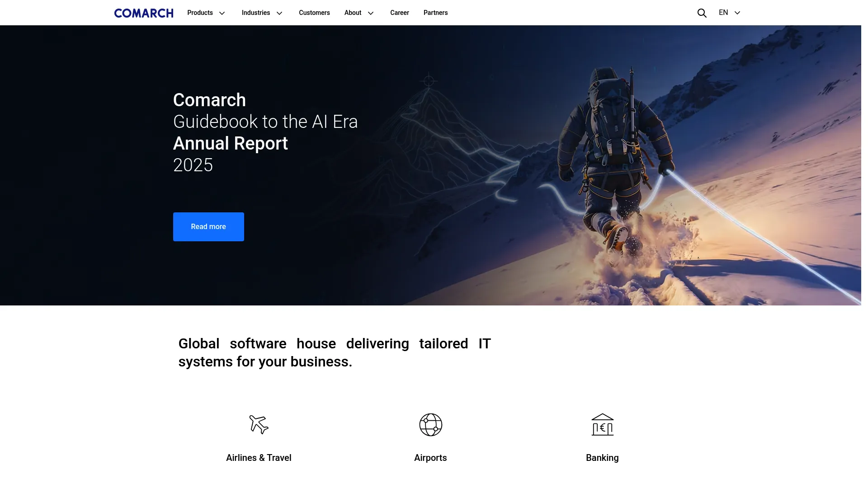Expand the About menu chevron
The height and width of the screenshot is (488, 868).
coord(371,13)
